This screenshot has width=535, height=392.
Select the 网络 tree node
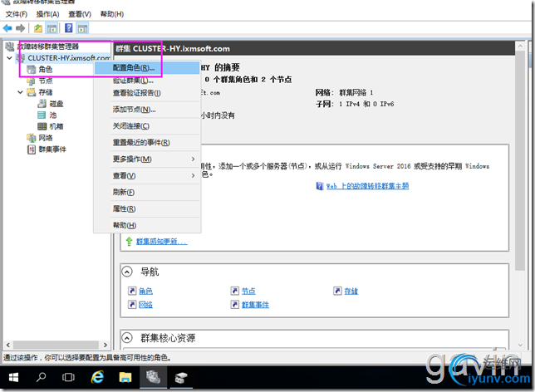click(x=46, y=138)
